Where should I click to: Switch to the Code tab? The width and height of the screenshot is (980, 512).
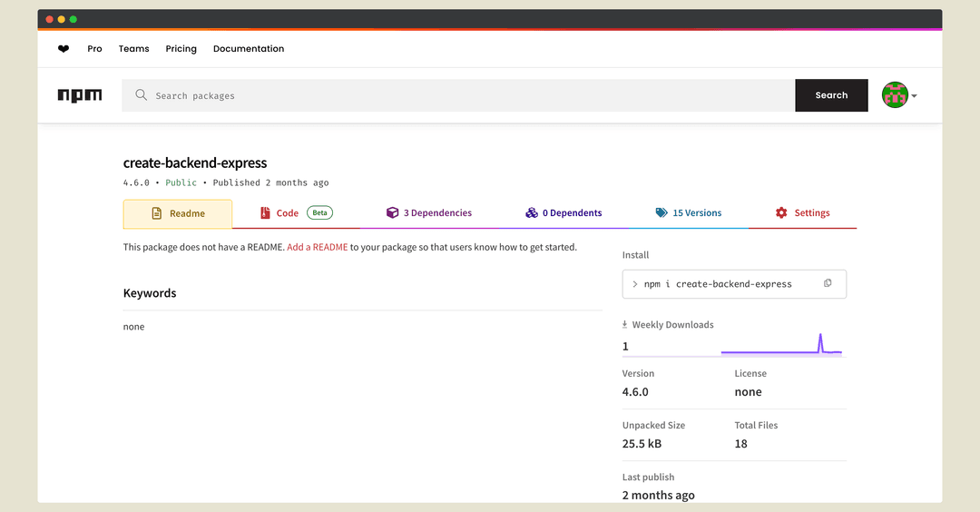coord(296,213)
